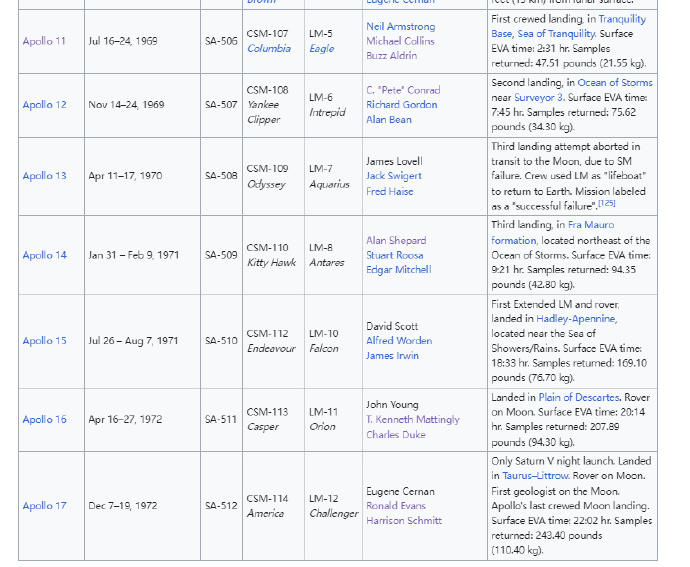The image size is (690, 567).
Task: Click the Neil Armstrong crew link
Action: [x=400, y=26]
